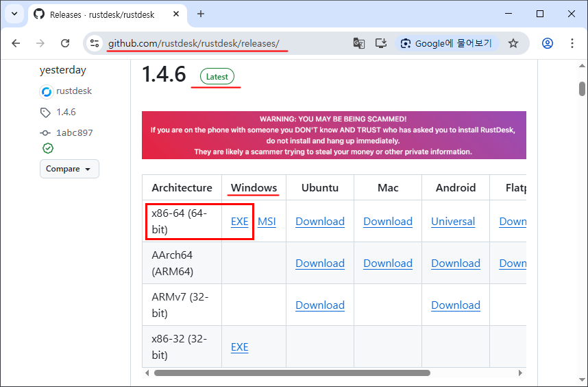Viewport: 588px width, 387px height.
Task: Open site information icon in address bar
Action: (95, 43)
